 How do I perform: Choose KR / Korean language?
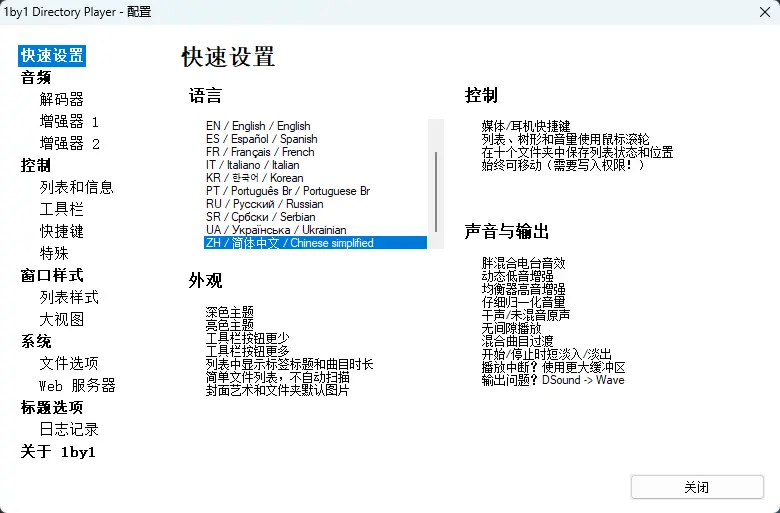click(315, 178)
